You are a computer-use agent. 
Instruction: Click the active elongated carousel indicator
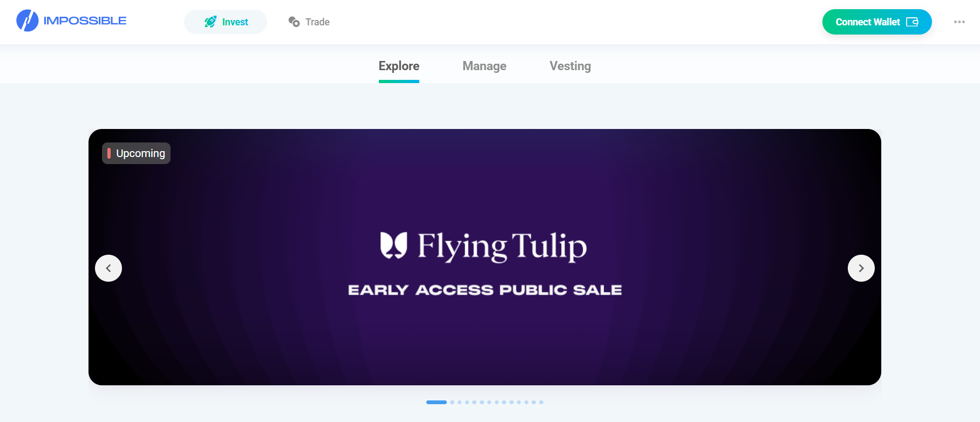[436, 402]
